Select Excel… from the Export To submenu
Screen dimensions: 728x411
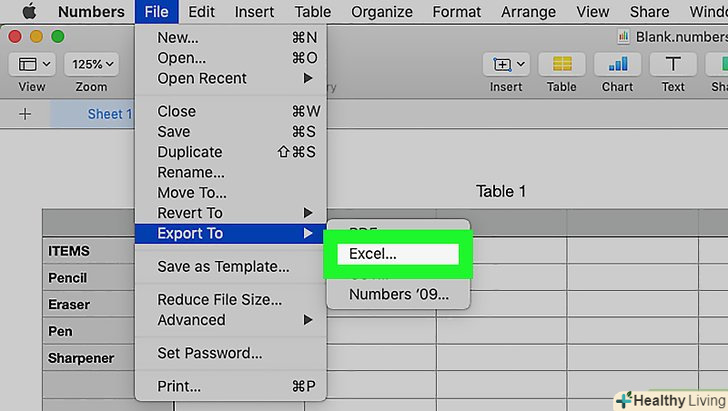[x=373, y=254]
